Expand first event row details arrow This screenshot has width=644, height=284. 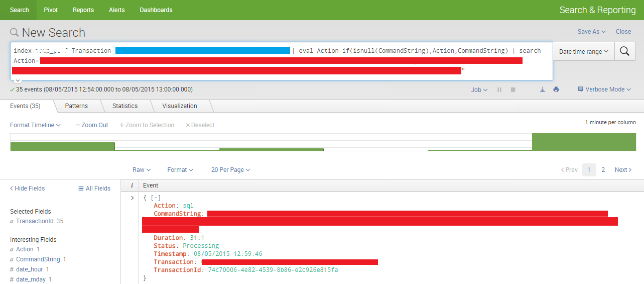click(x=132, y=198)
